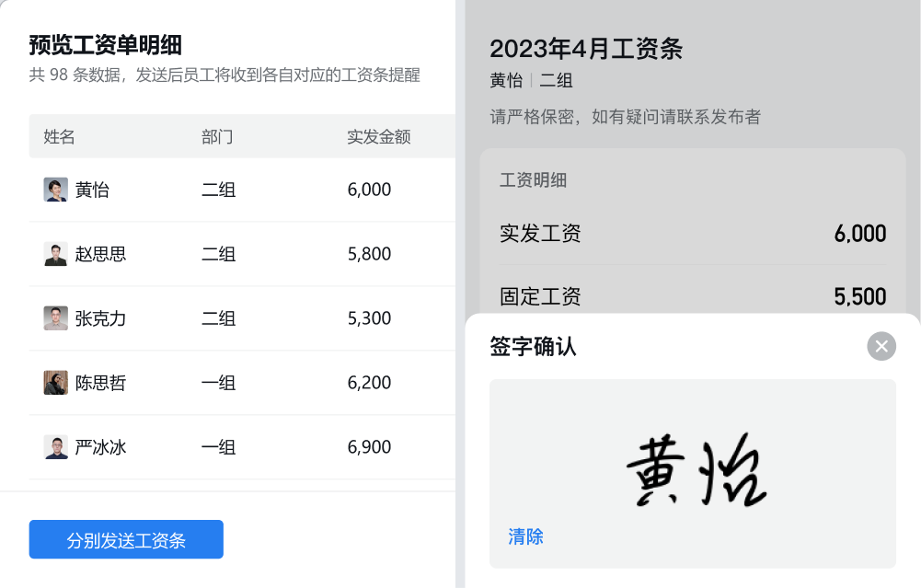Select 张克力 row name text
The image size is (921, 588).
[x=100, y=318]
